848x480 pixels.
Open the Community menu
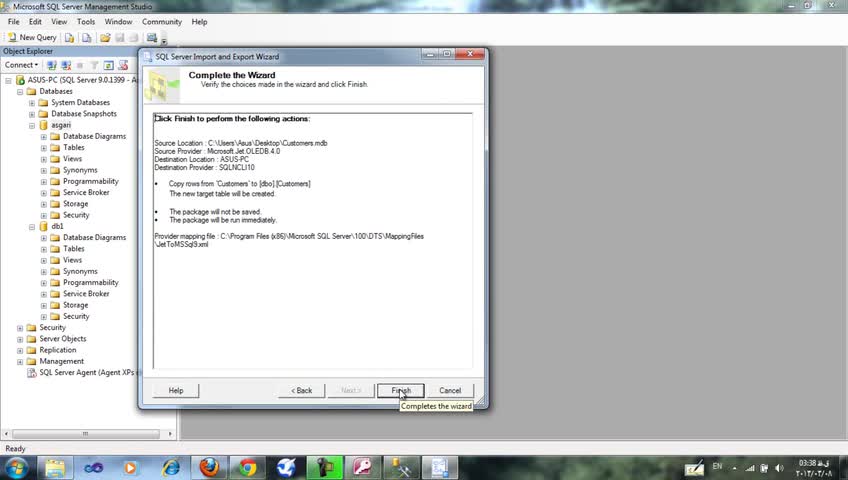pyautogui.click(x=162, y=22)
